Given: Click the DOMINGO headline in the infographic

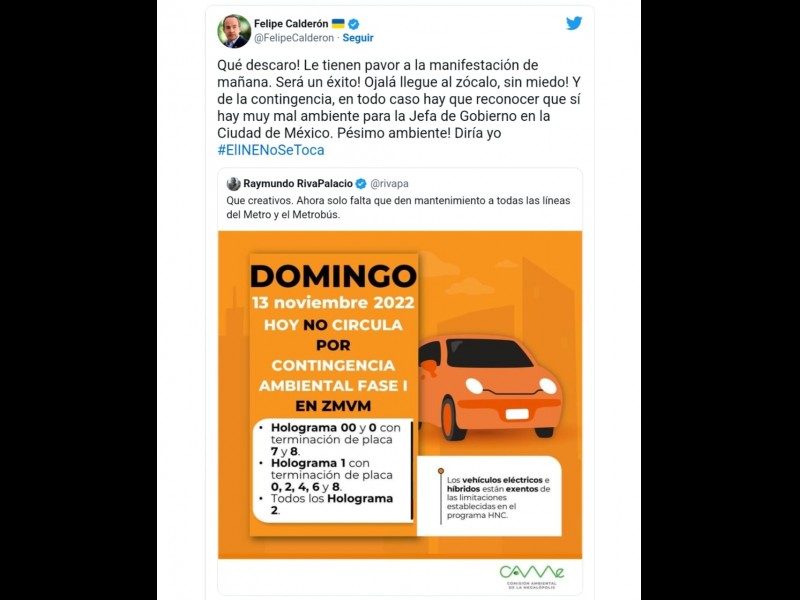Looking at the screenshot, I should (333, 277).
